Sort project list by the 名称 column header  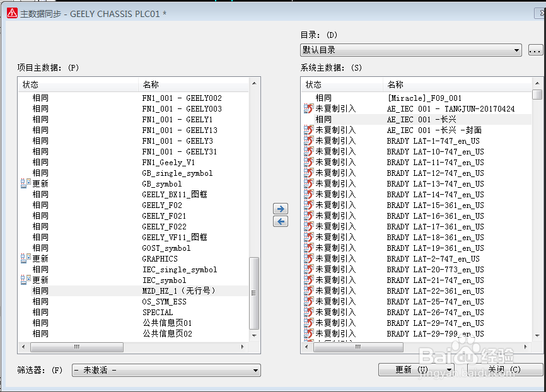[194, 84]
